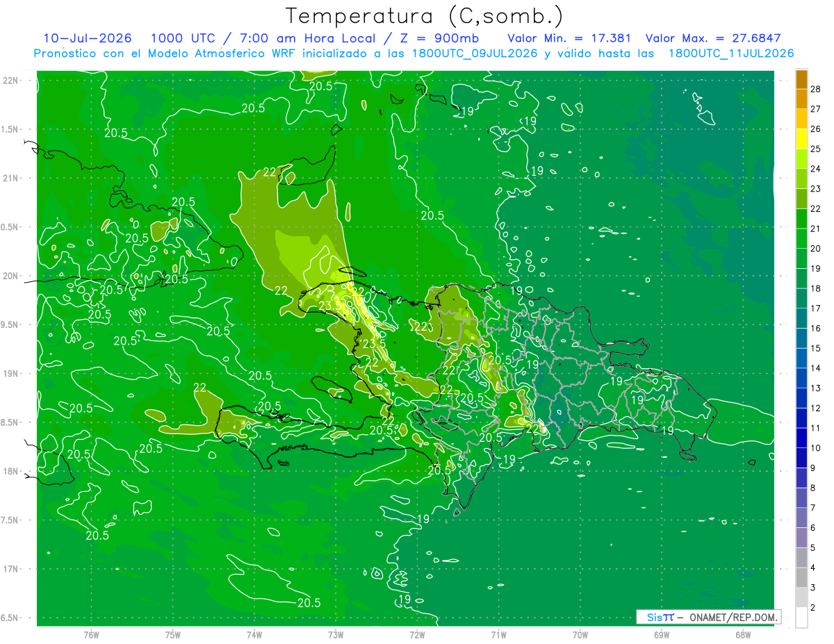Click the 72W longitude axis label
Screen dimensions: 834x644
pos(417,635)
